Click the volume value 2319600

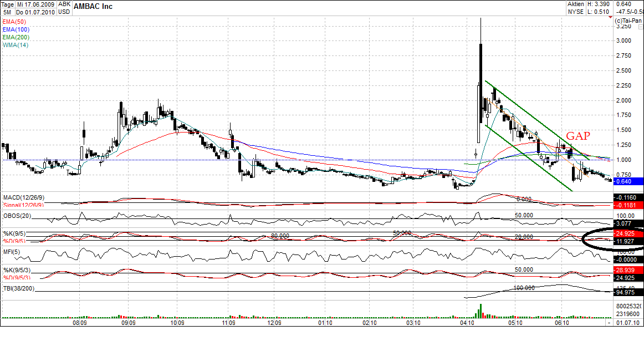tap(627, 314)
